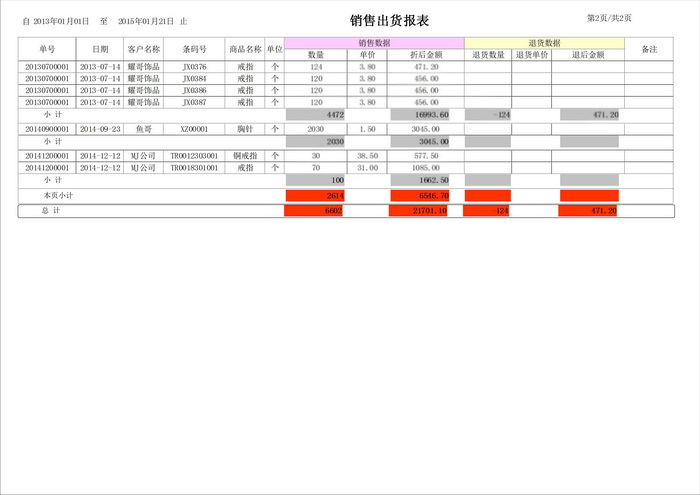Viewport: 700px width, 495px height.
Task: Click the red page subtotal amount 6546.70
Action: point(420,196)
